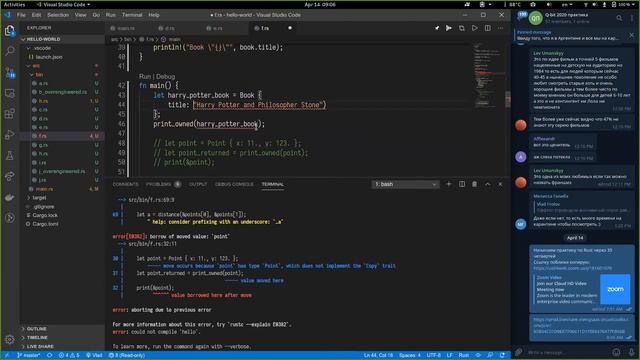Kill the terminal with trash icon
This screenshot has height=360, width=640.
tap(474, 184)
